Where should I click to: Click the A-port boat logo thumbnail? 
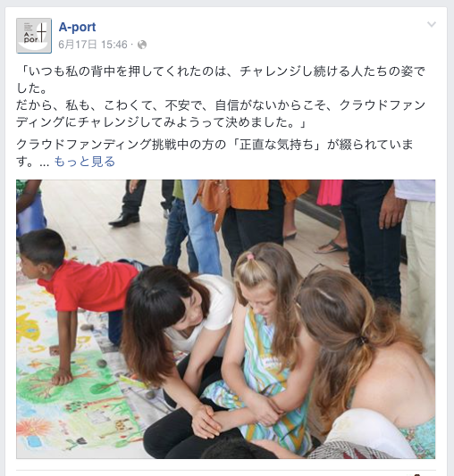[34, 36]
